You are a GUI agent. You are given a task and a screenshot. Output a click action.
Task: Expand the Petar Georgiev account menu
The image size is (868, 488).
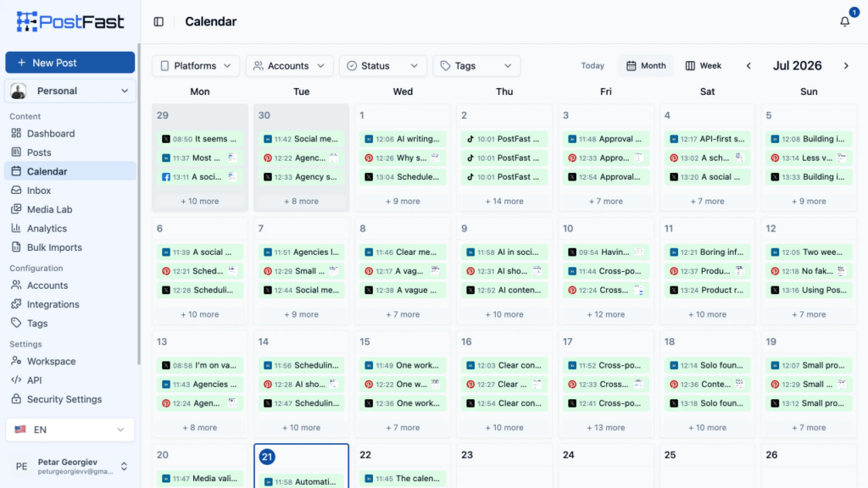click(x=70, y=467)
